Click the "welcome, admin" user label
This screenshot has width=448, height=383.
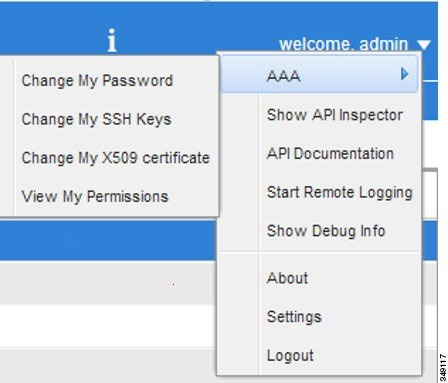pos(343,44)
